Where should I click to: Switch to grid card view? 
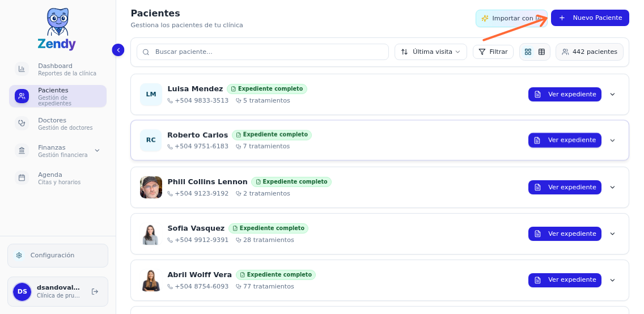point(528,52)
